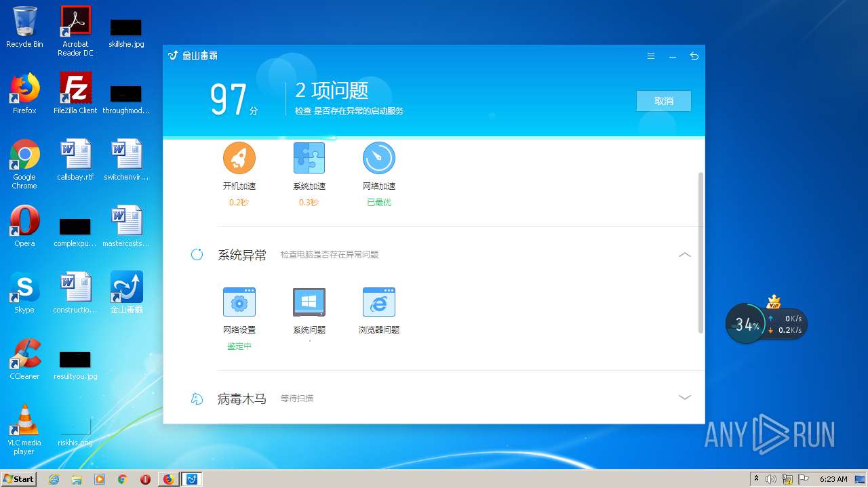Click the 0.2秒 value under 开机加速
This screenshot has height=488, width=868.
(x=239, y=202)
